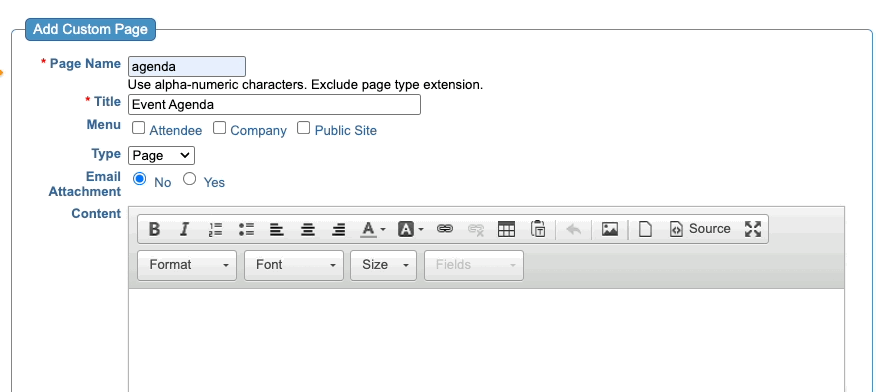Center align the content text
The image size is (884, 392).
click(x=307, y=229)
